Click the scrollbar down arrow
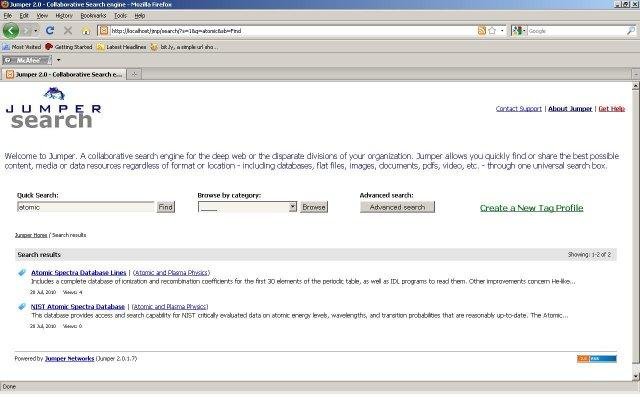 click(636, 376)
